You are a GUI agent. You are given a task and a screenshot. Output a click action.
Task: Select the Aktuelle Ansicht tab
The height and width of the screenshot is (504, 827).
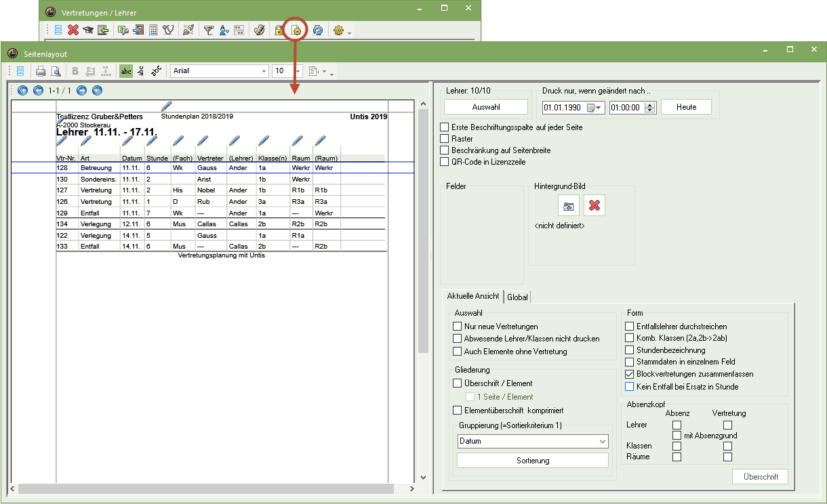pos(473,296)
